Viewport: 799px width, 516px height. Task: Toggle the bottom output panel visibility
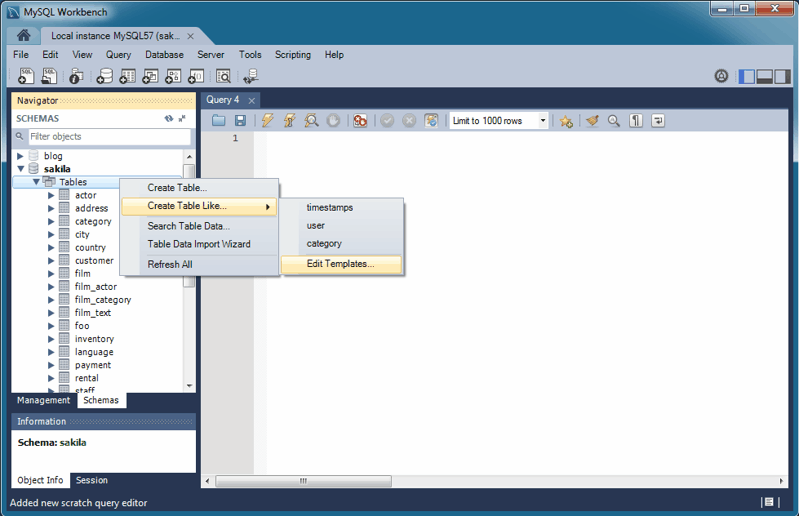coord(765,76)
